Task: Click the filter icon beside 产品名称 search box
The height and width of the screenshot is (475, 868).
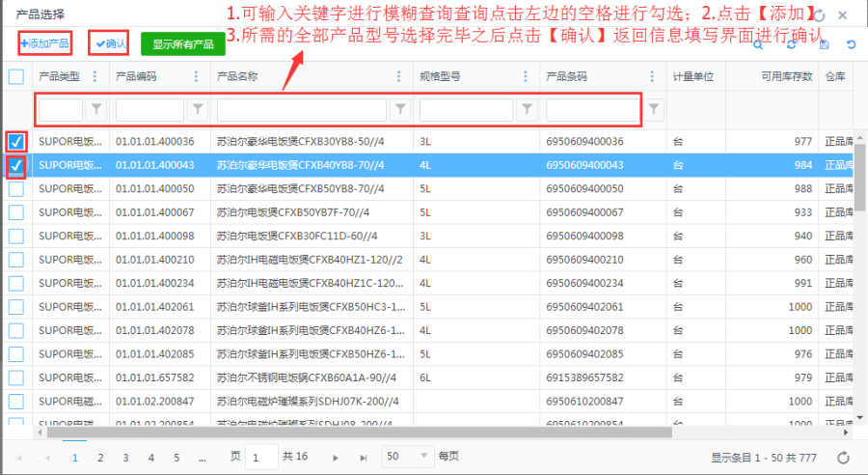Action: [400, 110]
